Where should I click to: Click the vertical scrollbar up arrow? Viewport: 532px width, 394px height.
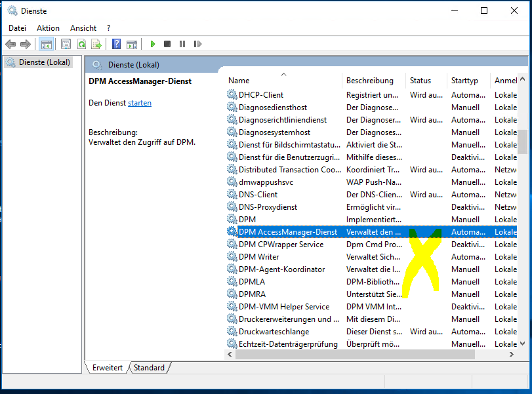click(523, 79)
